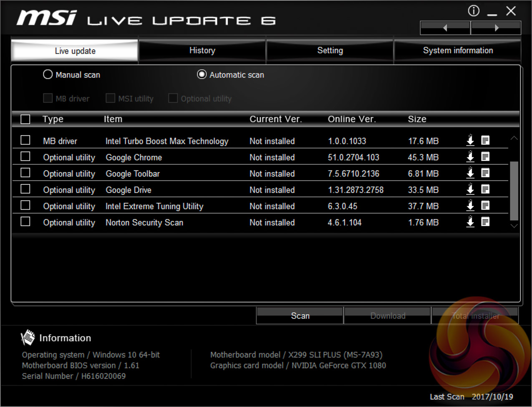The height and width of the screenshot is (407, 532).
Task: Download Google Toolbar via arrow icon
Action: [x=470, y=173]
